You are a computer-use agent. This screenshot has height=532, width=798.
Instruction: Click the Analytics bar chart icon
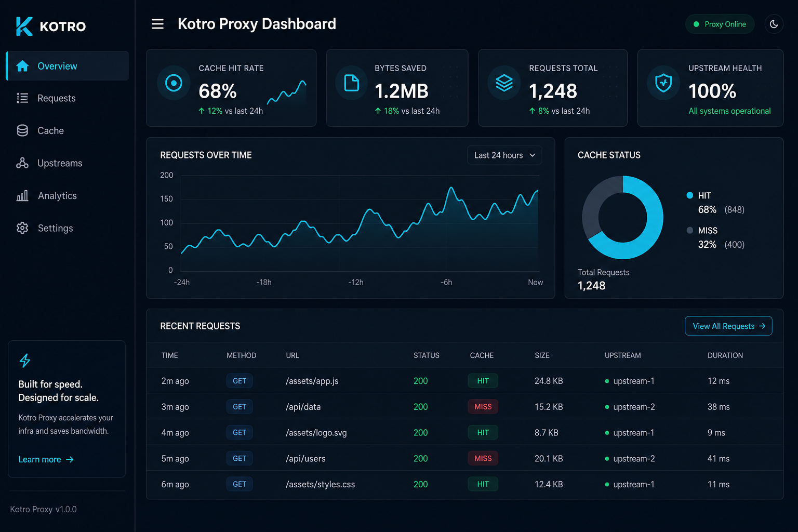tap(22, 196)
